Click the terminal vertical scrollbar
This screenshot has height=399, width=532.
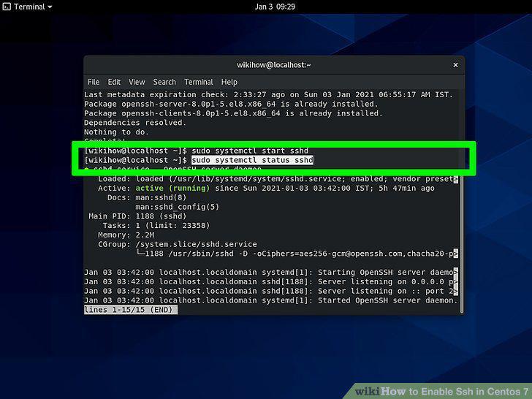(461, 245)
